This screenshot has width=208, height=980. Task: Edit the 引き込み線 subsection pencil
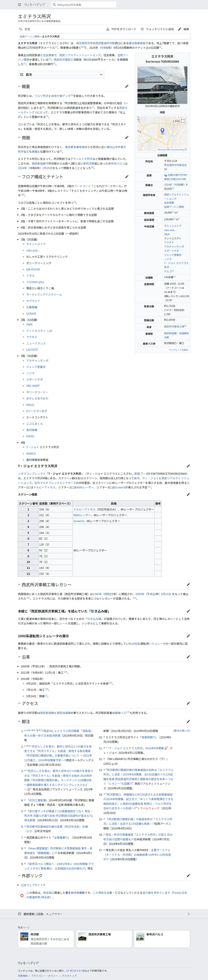[188, 611]
